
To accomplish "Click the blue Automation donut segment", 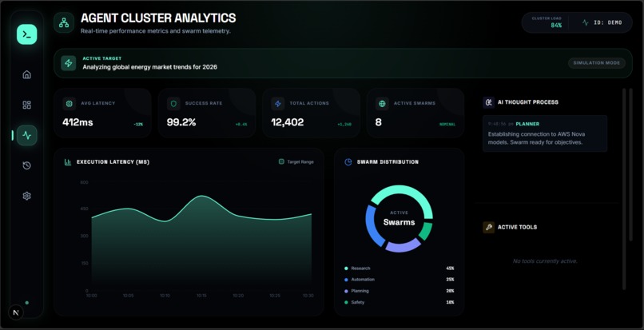I will [x=372, y=225].
